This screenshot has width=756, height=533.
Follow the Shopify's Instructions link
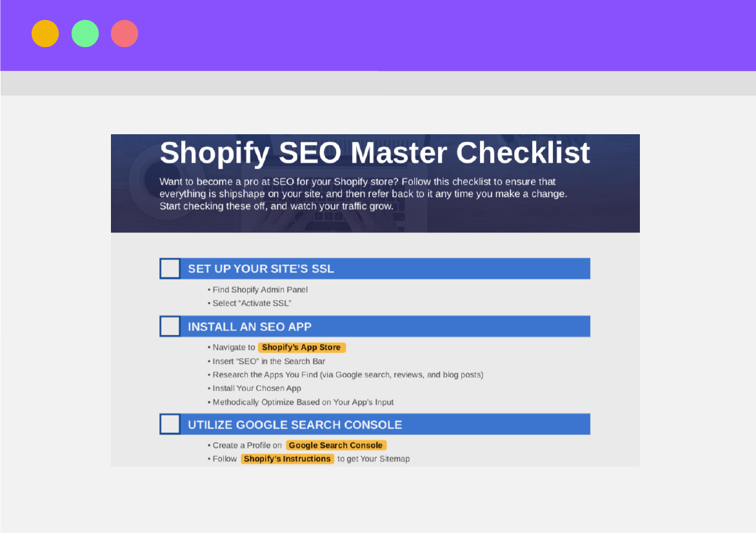pos(287,459)
